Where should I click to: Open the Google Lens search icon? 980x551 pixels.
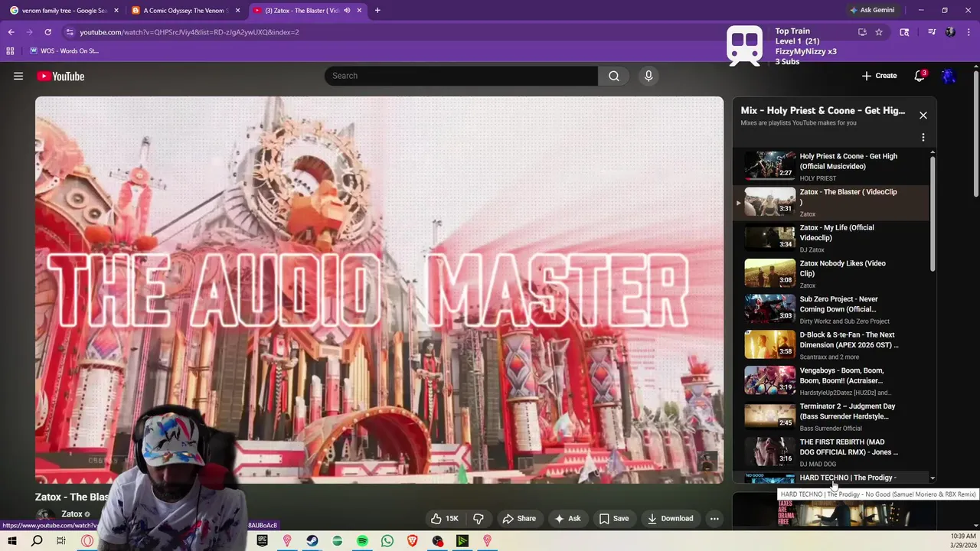pos(904,32)
